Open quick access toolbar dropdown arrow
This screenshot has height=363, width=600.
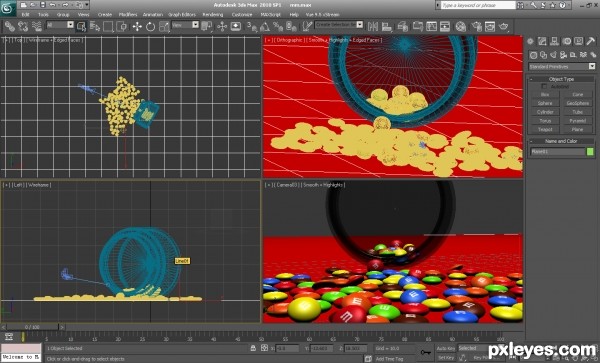pyautogui.click(x=87, y=5)
